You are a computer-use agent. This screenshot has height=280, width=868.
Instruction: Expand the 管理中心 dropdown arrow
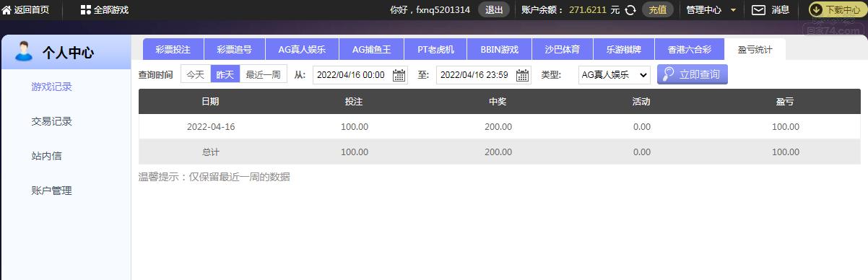pos(734,10)
